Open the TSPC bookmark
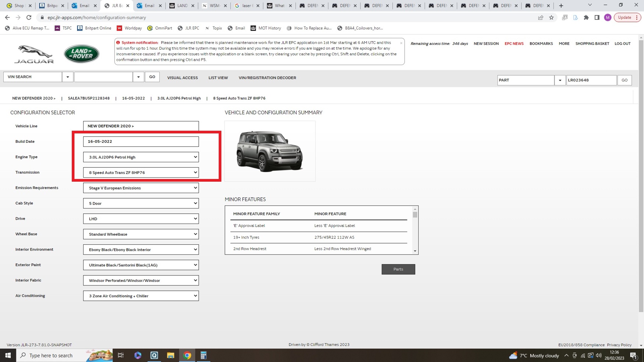This screenshot has height=362, width=644. pyautogui.click(x=63, y=28)
